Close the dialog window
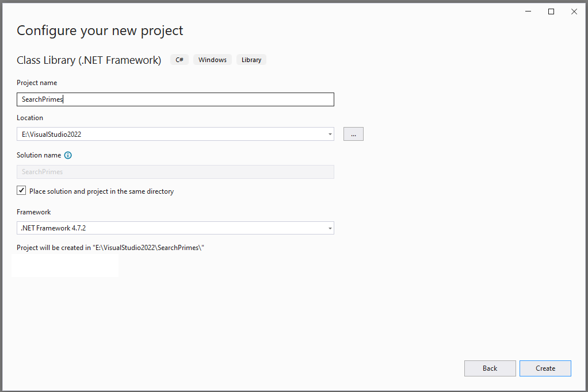 pyautogui.click(x=574, y=11)
